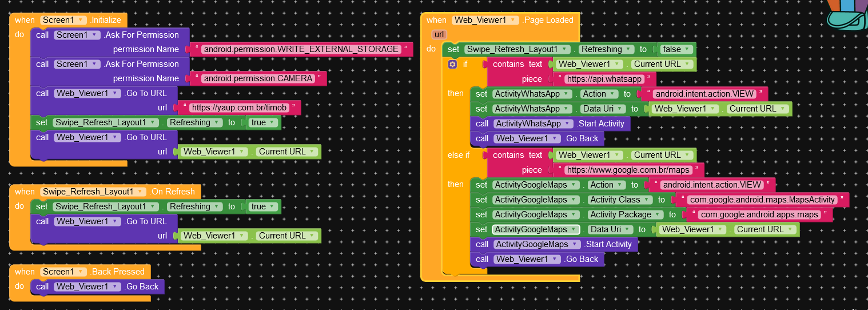This screenshot has height=310, width=868.
Task: Open the Action dropdown for ActivityGoogleMaps
Action: (x=606, y=185)
